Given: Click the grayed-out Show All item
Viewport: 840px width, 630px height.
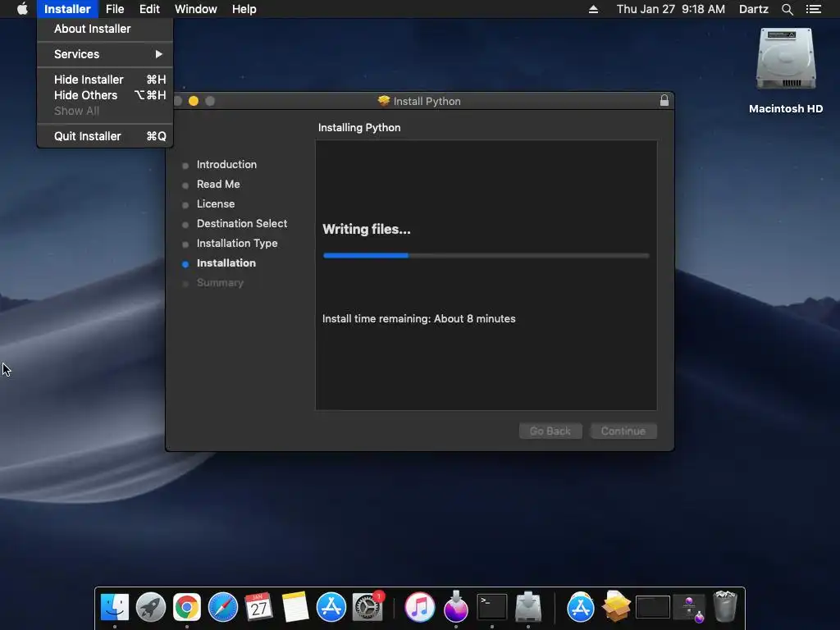Looking at the screenshot, I should click(x=105, y=111).
